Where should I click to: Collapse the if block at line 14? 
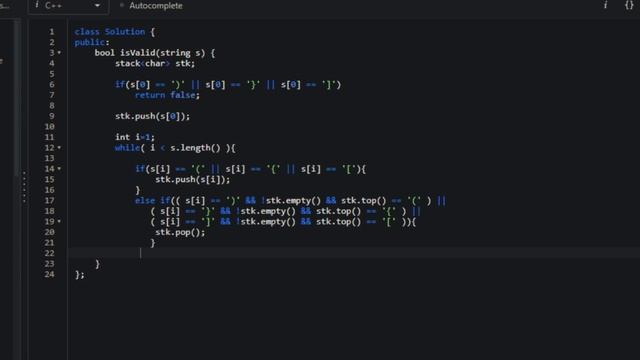(59, 169)
